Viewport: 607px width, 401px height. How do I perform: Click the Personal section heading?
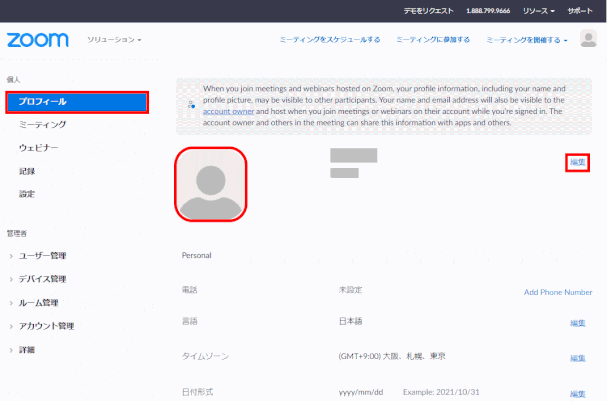[197, 255]
